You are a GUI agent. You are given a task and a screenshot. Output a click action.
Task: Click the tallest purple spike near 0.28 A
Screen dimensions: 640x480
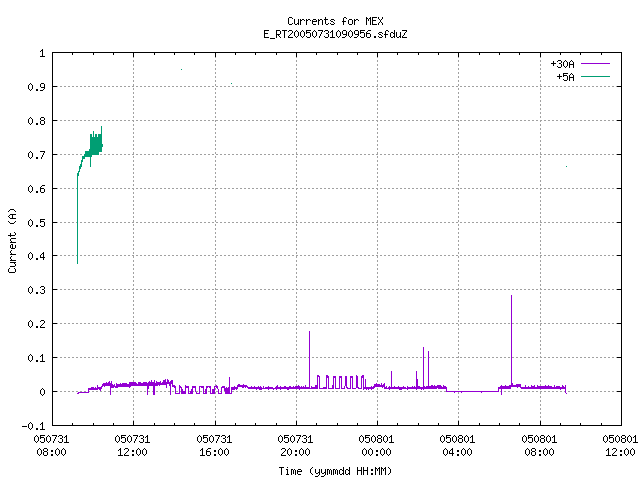[511, 339]
